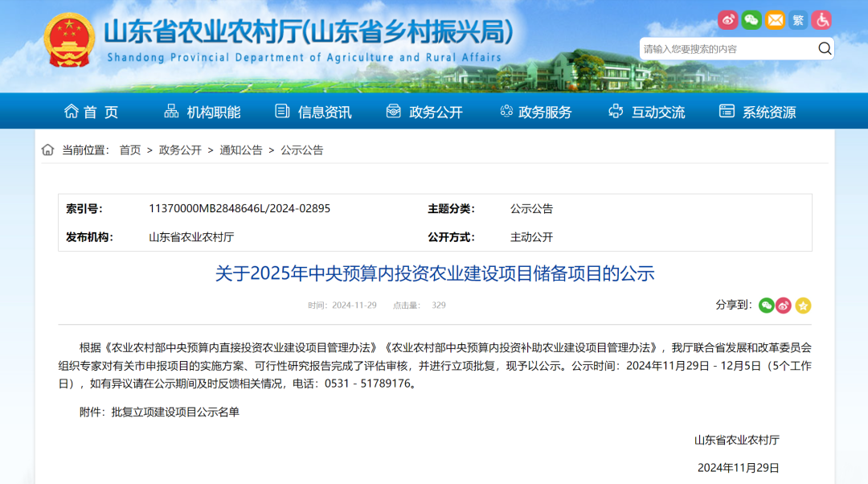868x484 pixels.
Task: Open the green WeChat icon in the header
Action: click(751, 20)
